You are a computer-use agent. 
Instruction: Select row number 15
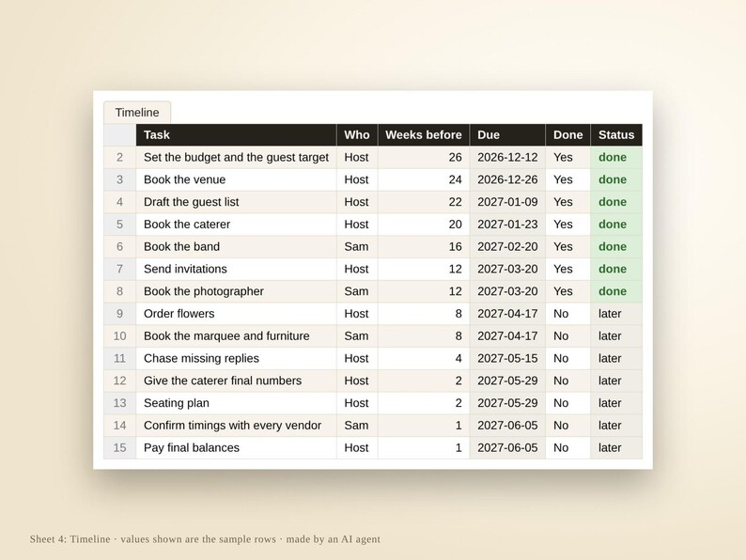tap(120, 448)
